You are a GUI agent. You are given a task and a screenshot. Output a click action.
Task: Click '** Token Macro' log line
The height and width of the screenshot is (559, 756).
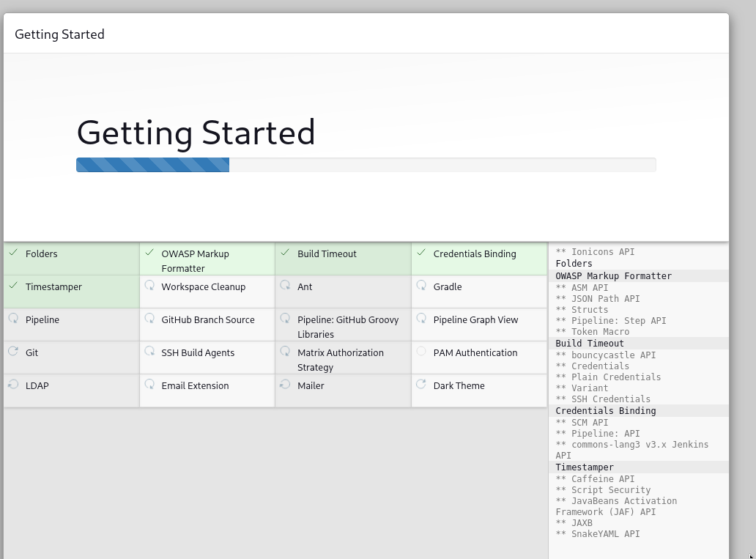(x=593, y=332)
